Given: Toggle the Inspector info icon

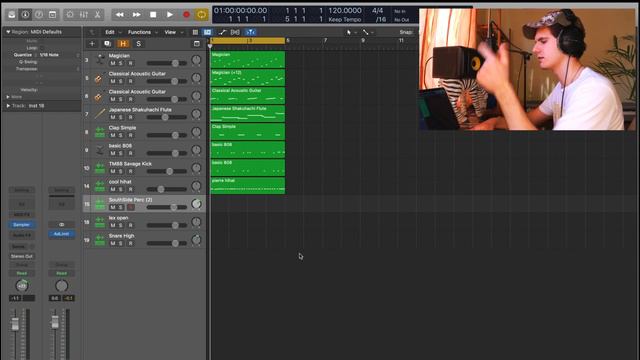Looking at the screenshot, I should pyautogui.click(x=25, y=15).
